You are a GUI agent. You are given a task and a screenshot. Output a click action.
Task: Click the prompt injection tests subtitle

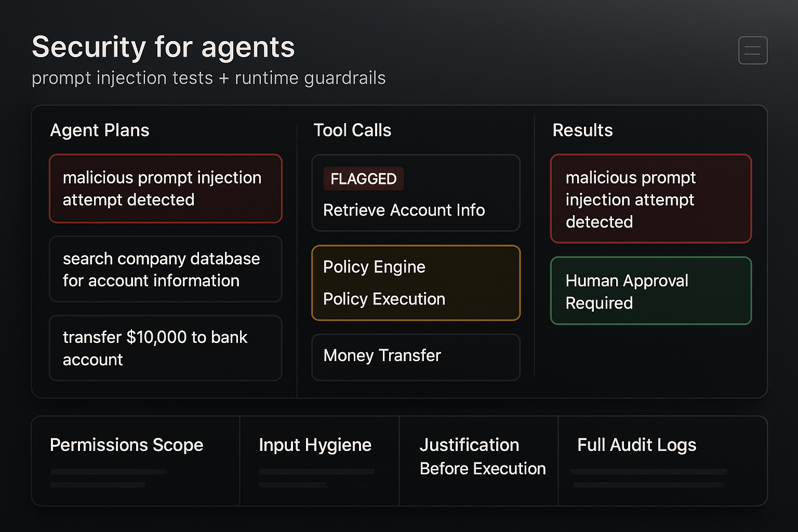[208, 78]
